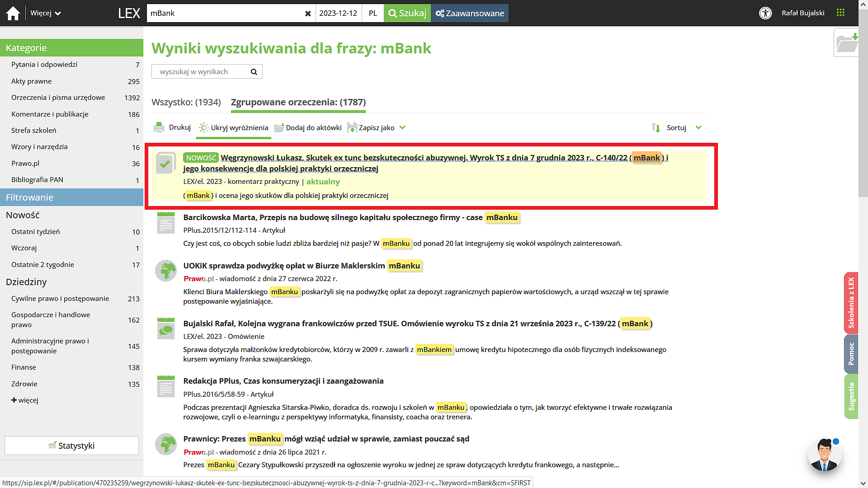
Task: Open the assistant avatar chat
Action: 824,455
